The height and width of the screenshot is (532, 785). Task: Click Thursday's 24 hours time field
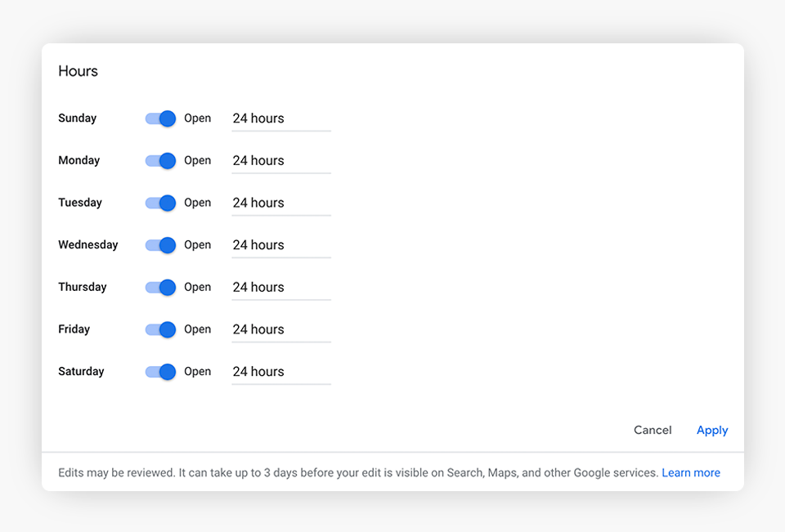(x=280, y=288)
